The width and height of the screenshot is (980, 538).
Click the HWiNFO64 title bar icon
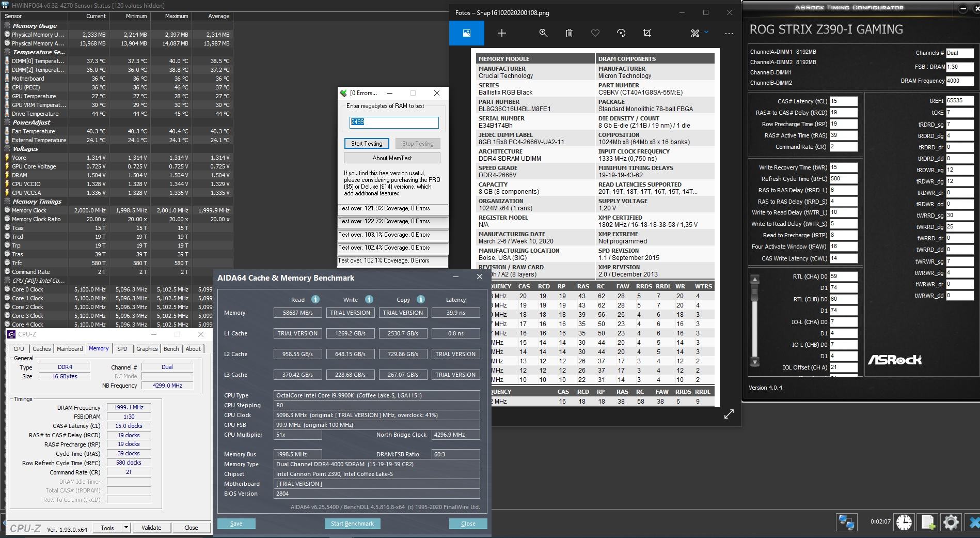point(5,5)
